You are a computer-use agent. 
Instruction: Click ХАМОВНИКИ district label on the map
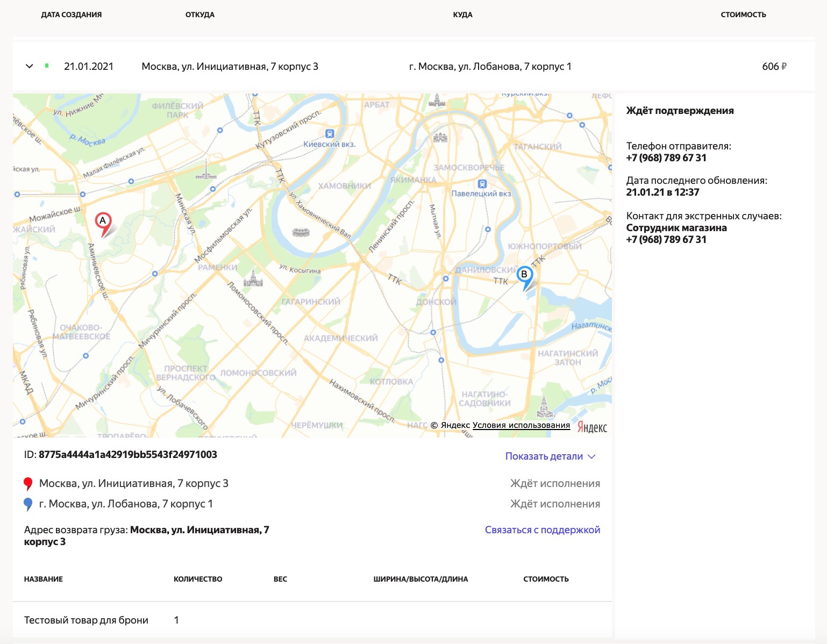[x=345, y=186]
